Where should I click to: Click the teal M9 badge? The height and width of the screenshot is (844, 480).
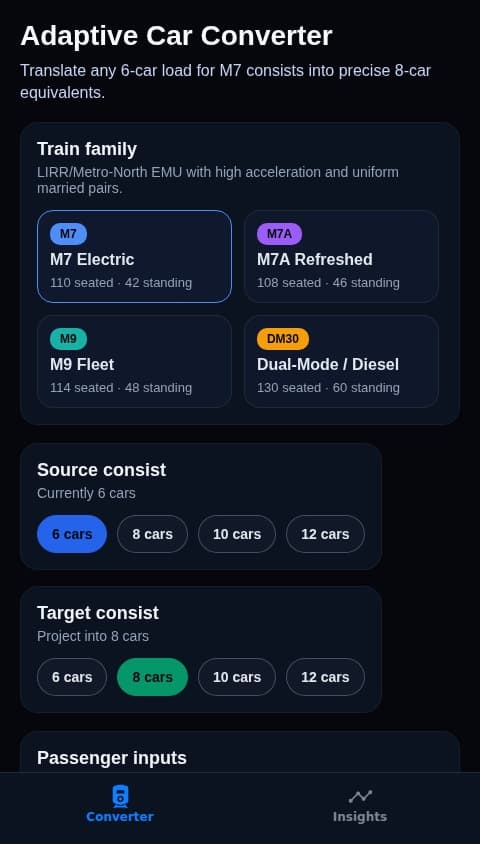pyautogui.click(x=68, y=339)
